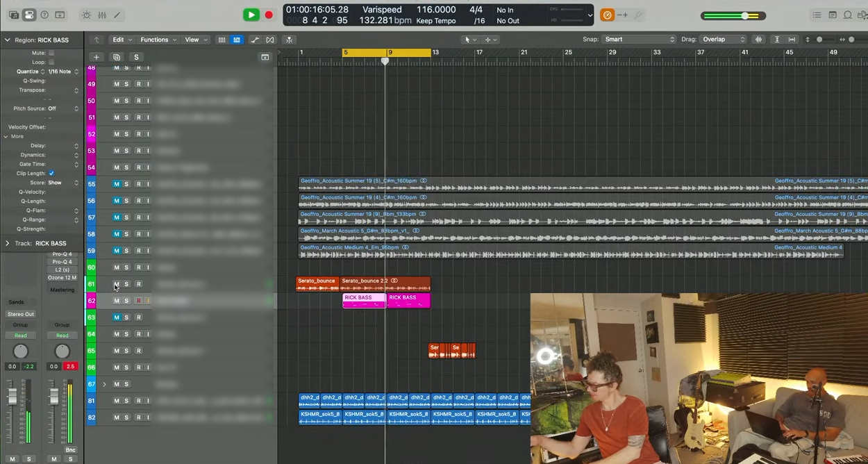
Task: Click the Stereo Out output button
Action: (21, 314)
